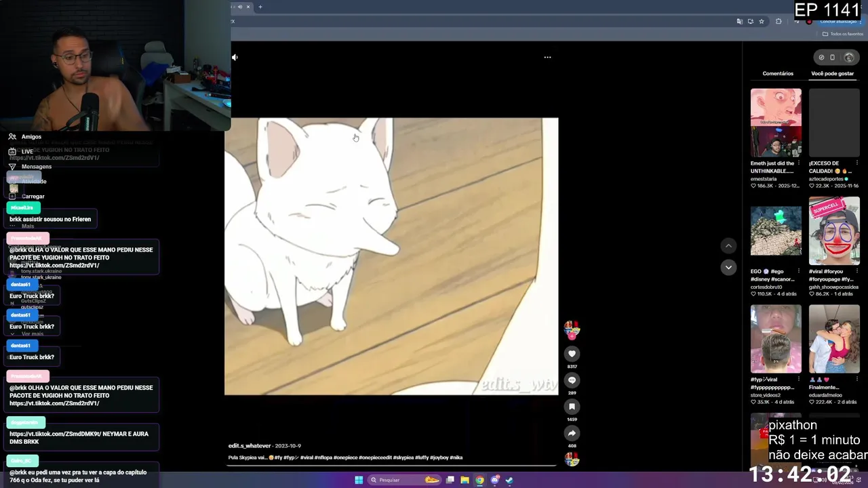868x488 pixels.
Task: Open the video's three-dot options menu
Action: pyautogui.click(x=547, y=57)
